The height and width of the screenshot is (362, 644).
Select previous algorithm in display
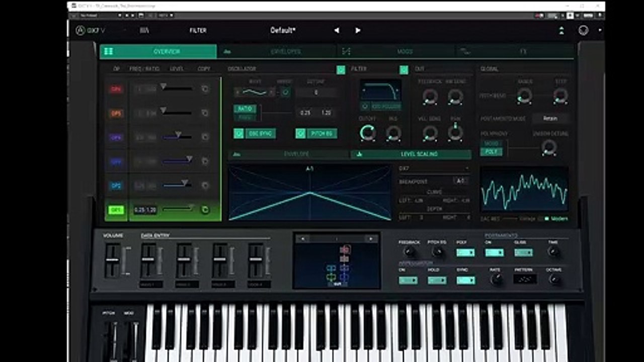coord(302,239)
